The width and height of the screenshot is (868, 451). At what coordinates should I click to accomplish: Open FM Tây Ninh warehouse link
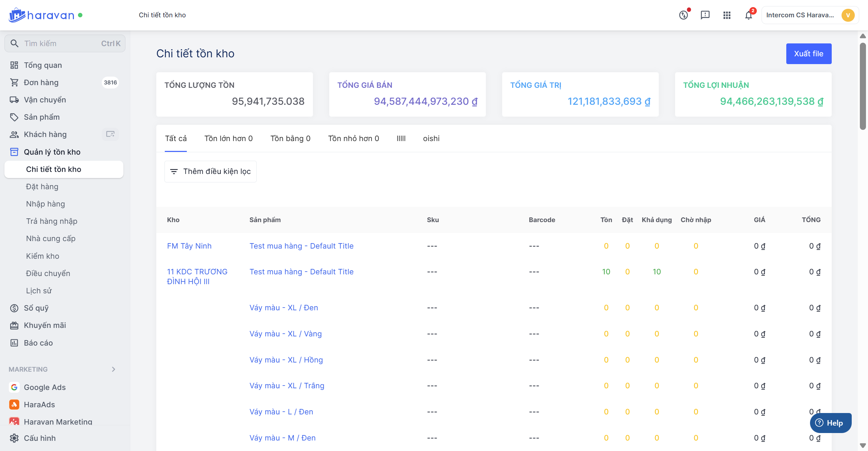[x=189, y=246]
